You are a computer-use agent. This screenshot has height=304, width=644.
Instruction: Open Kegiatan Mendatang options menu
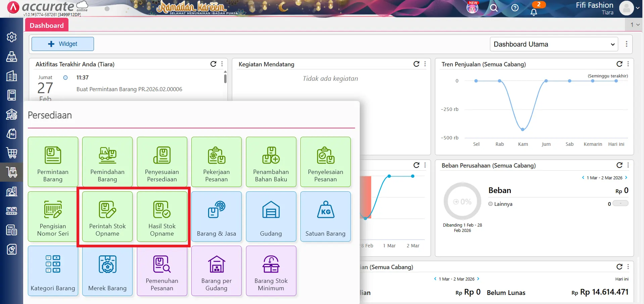425,64
